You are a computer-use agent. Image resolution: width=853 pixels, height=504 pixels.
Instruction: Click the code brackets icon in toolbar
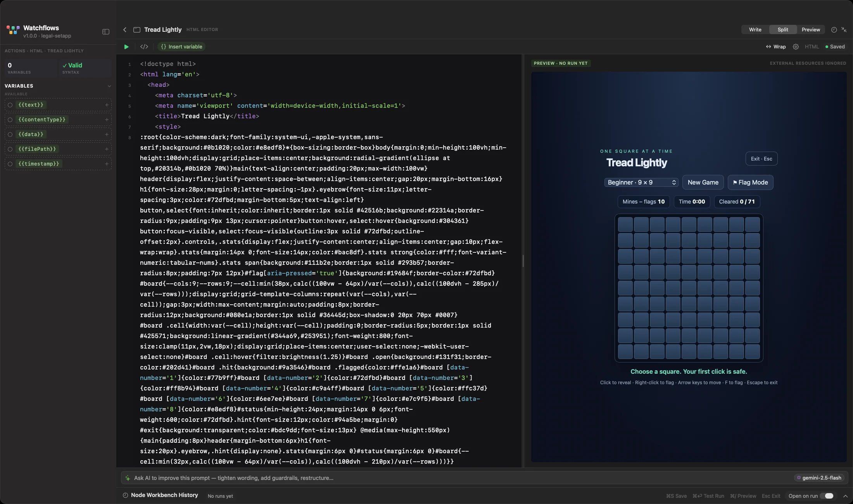click(144, 47)
